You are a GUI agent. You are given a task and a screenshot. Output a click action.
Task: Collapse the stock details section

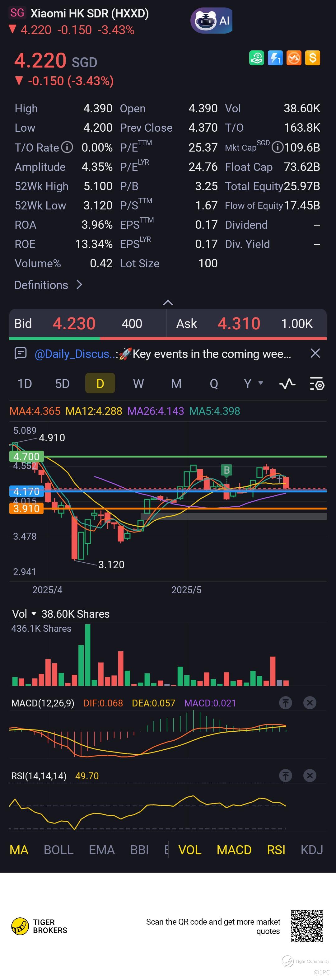pyautogui.click(x=168, y=302)
